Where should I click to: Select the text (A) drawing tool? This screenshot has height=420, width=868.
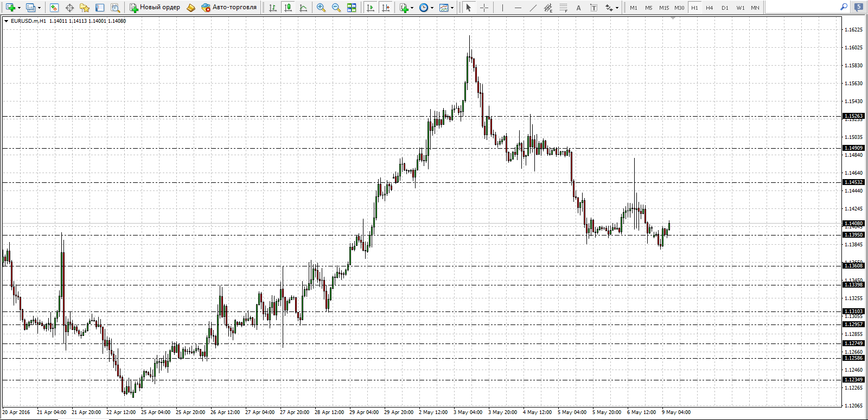click(x=578, y=8)
